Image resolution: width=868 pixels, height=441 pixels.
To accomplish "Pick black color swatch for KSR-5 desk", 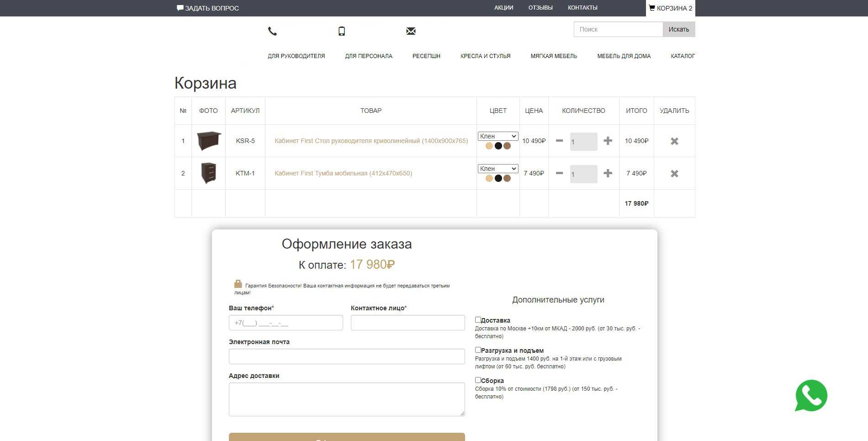I will click(x=498, y=146).
